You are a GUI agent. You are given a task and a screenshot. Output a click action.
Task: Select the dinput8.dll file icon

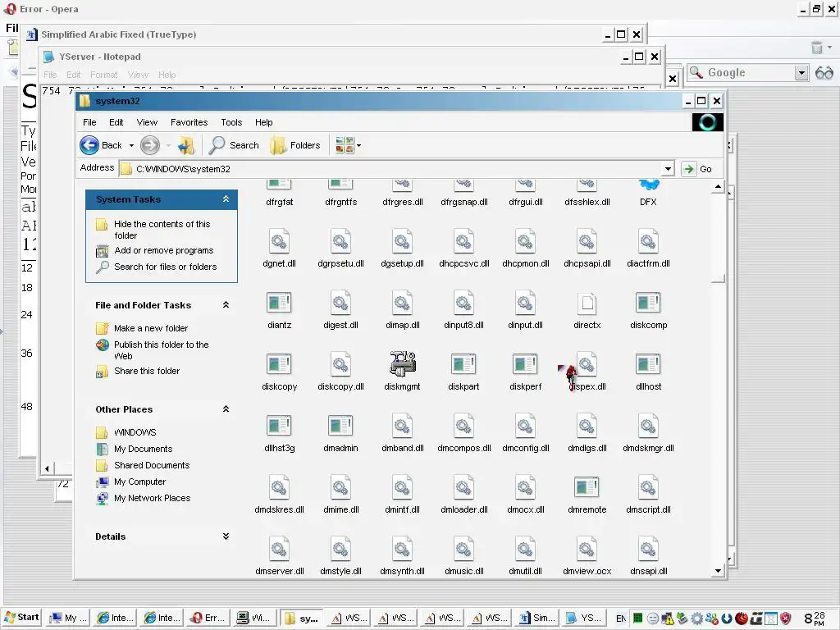click(x=464, y=303)
